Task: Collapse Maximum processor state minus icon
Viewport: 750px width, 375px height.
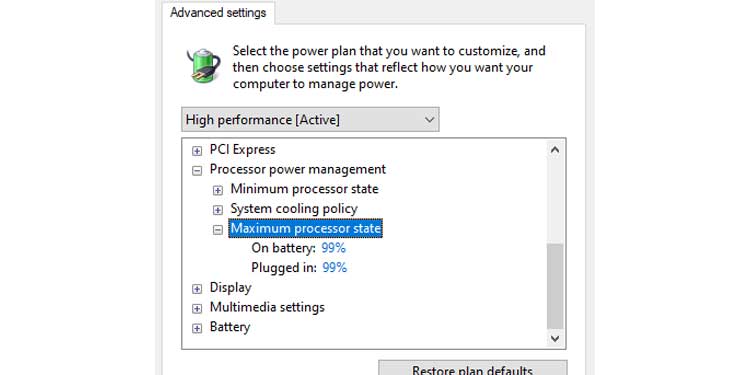Action: pos(218,230)
